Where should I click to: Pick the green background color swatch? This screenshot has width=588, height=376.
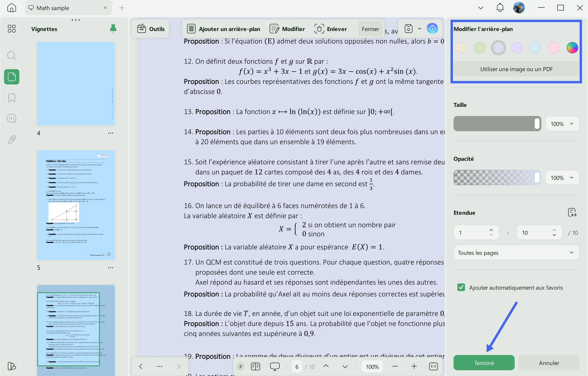pos(480,48)
